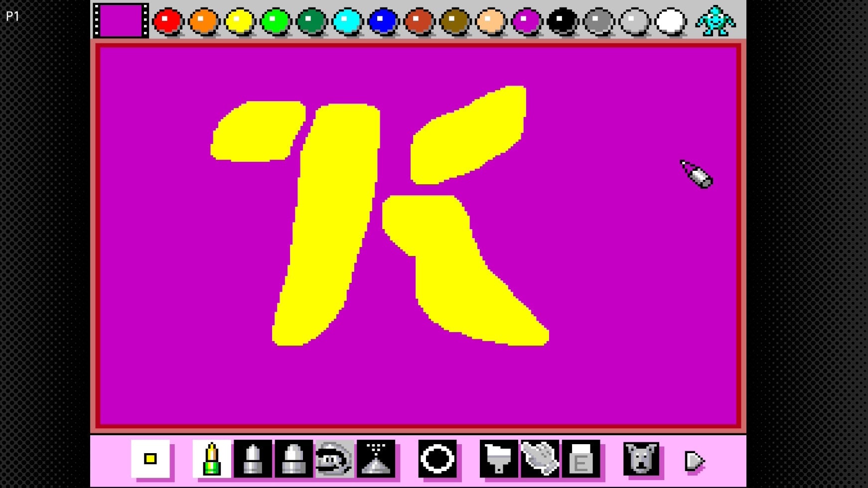Select the circle shape tool
This screenshot has width=868, height=488.
[x=437, y=459]
